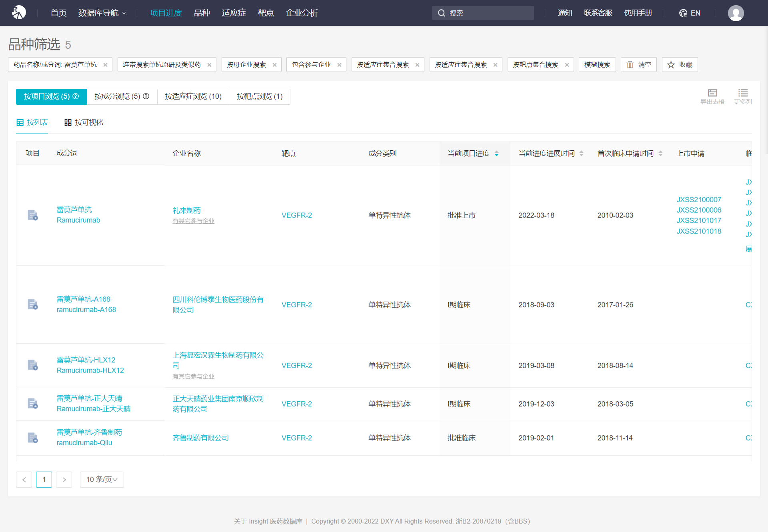Click the help icon on 按项目浏览 tab

tap(76, 96)
